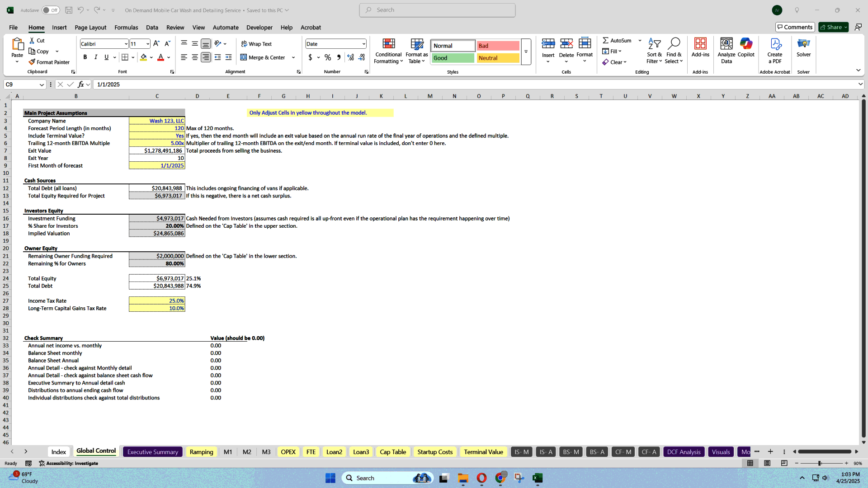Apply the Bad cell style
Screen dimensions: 868x488
coord(498,46)
